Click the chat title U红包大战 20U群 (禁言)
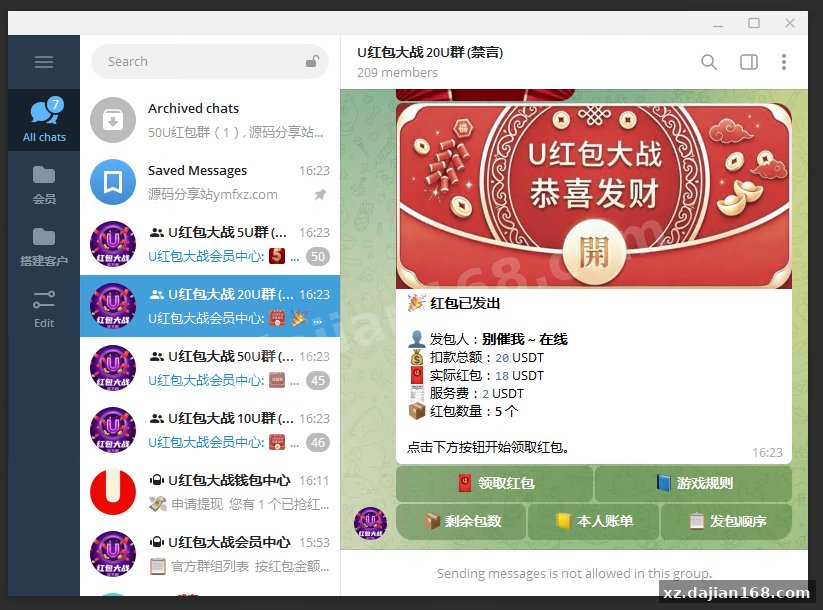Image resolution: width=823 pixels, height=610 pixels. (x=430, y=52)
